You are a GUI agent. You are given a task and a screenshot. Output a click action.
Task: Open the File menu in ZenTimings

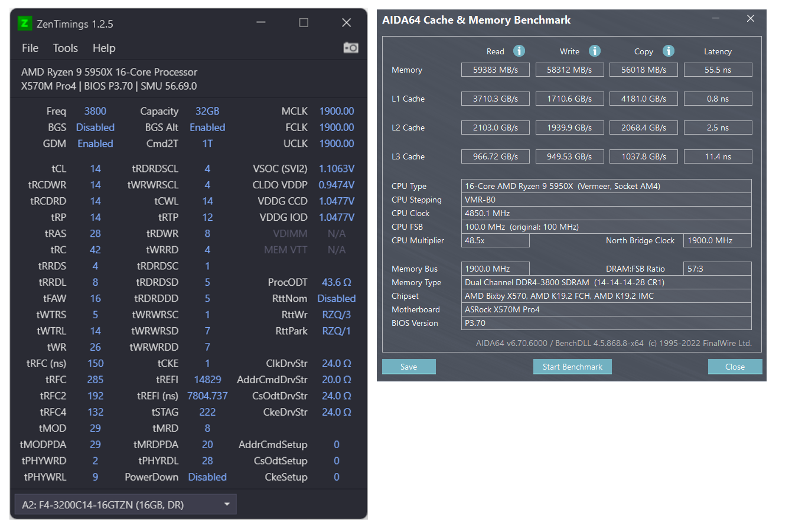tap(30, 48)
